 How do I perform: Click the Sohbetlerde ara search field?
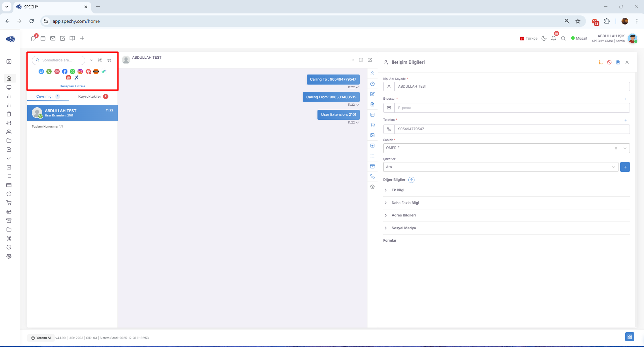point(59,60)
